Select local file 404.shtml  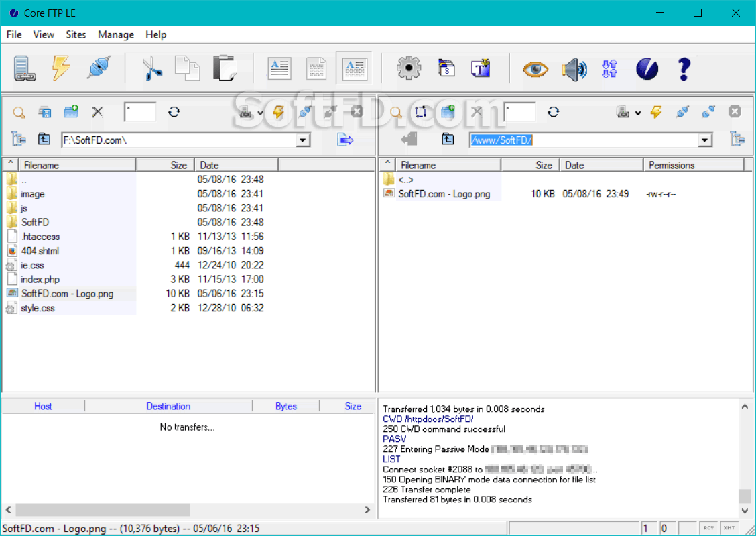(x=40, y=251)
